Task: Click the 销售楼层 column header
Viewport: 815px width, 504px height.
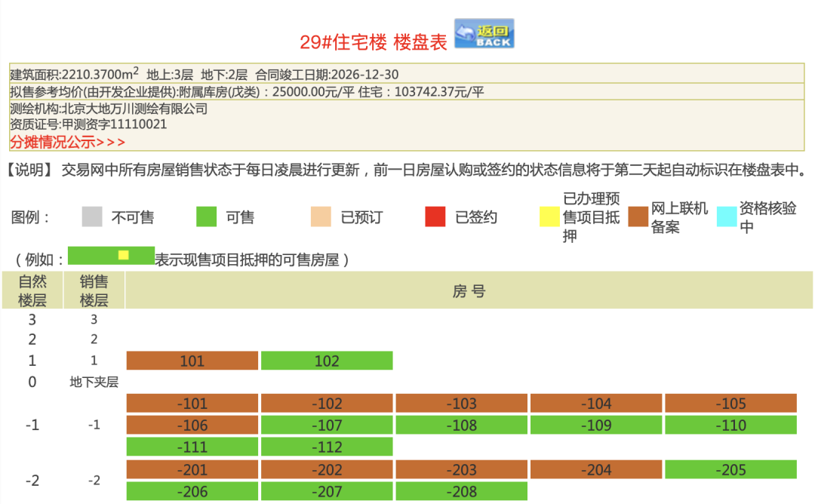Action: click(94, 291)
